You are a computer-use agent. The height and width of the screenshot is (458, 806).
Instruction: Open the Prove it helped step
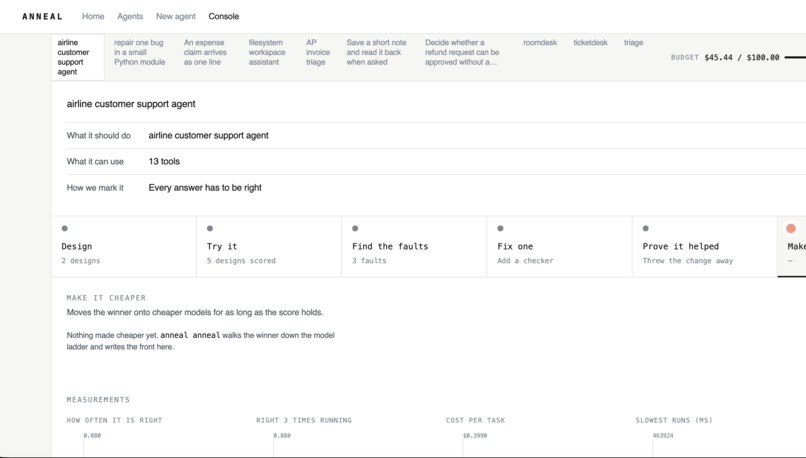pos(705,247)
